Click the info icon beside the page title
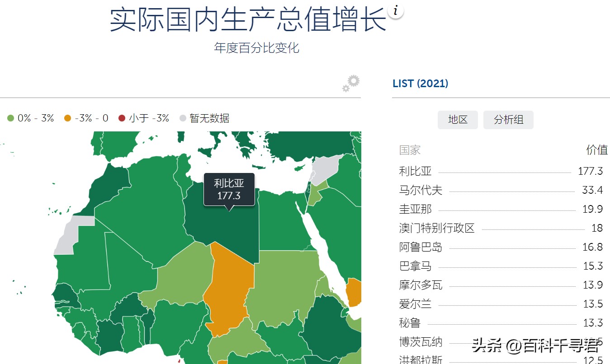The image size is (610, 364). [396, 11]
